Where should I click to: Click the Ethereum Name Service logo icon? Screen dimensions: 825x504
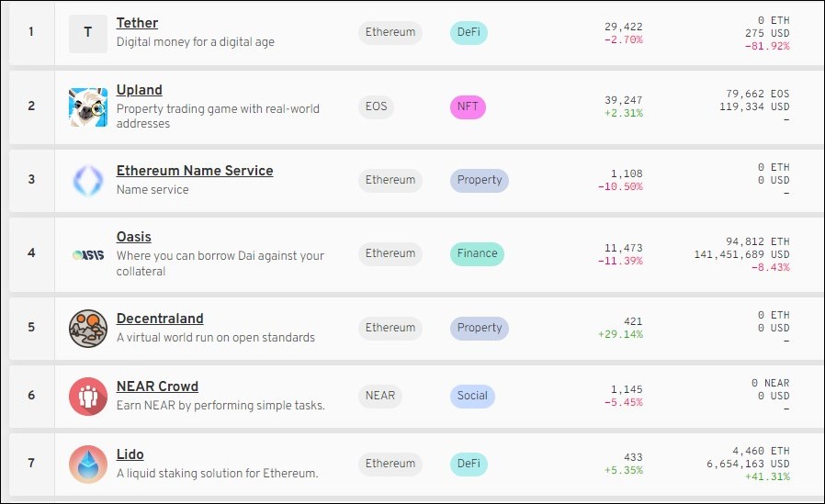88,180
